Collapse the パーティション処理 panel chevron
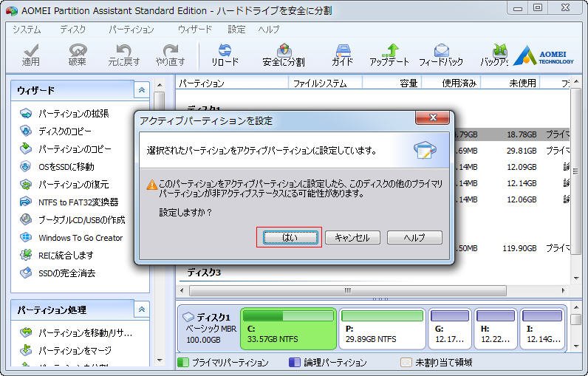 142,310
